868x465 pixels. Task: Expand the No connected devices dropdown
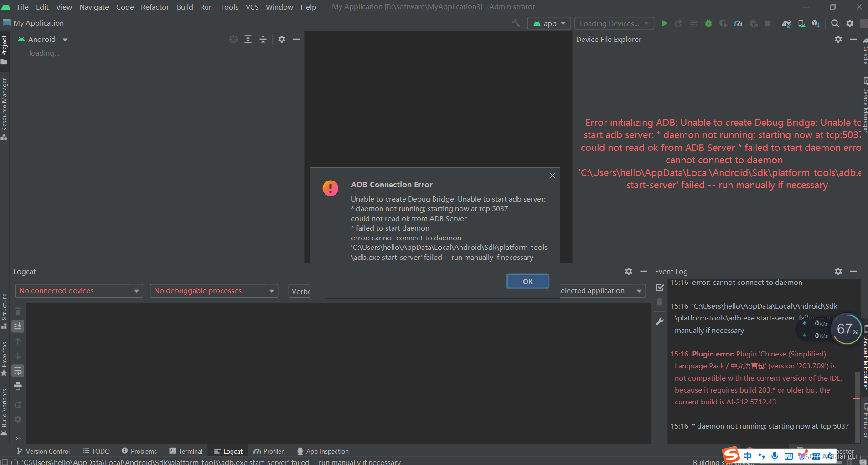pos(78,291)
